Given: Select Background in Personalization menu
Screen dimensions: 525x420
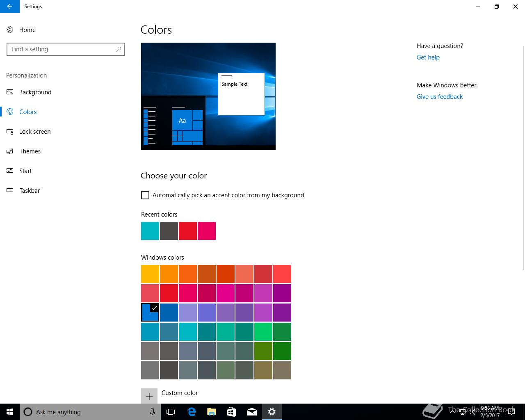Looking at the screenshot, I should coord(35,92).
